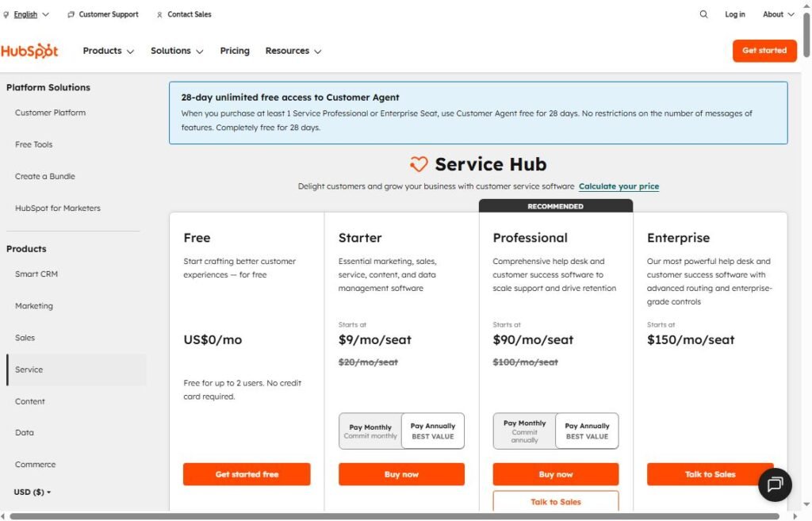
Task: Select Pay Annually for the Starter plan
Action: coord(433,431)
